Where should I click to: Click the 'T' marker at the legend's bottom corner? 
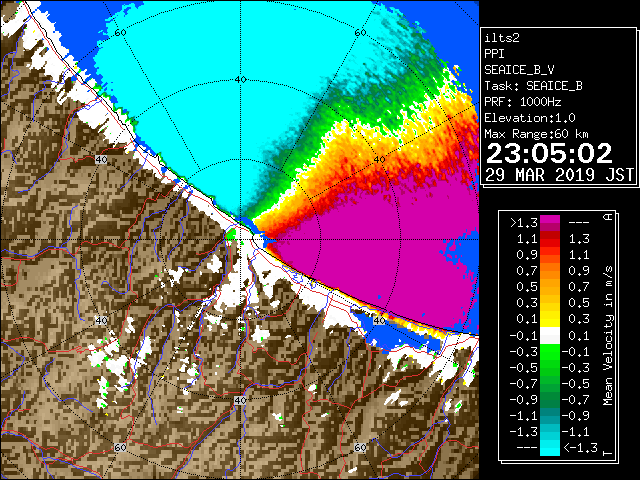click(x=608, y=453)
